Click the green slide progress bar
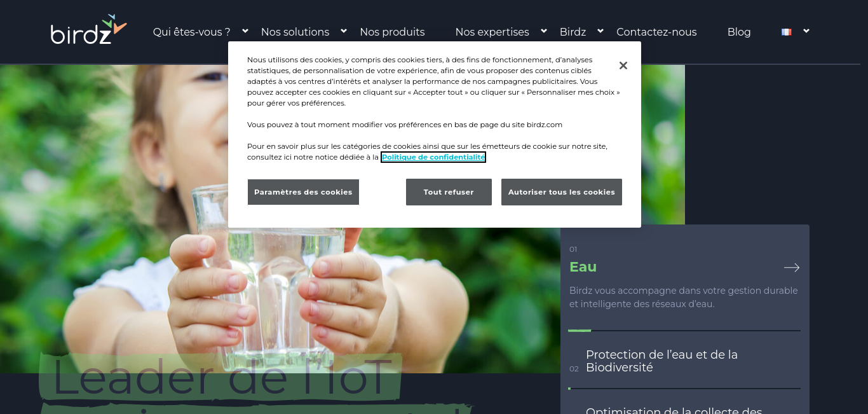This screenshot has width=868, height=414. coord(580,331)
